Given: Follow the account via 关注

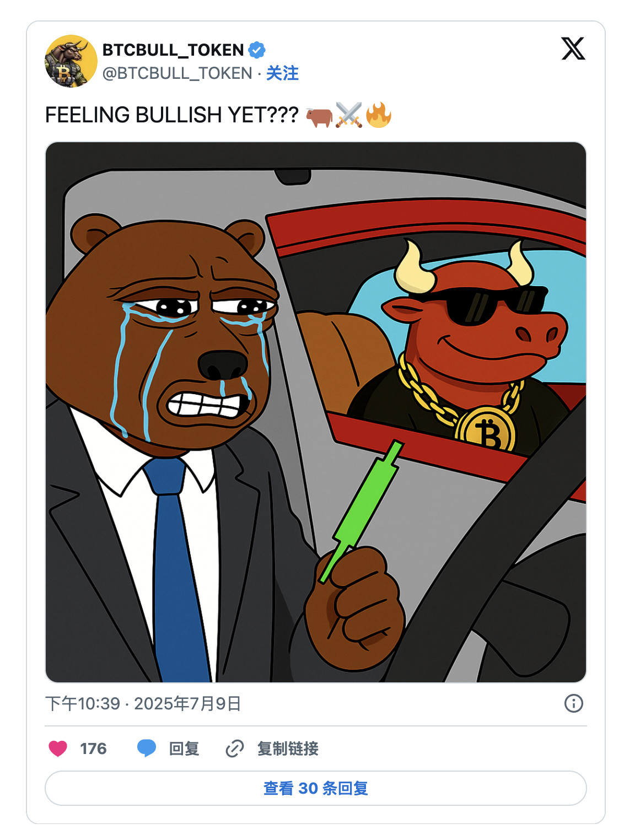Looking at the screenshot, I should [x=282, y=73].
